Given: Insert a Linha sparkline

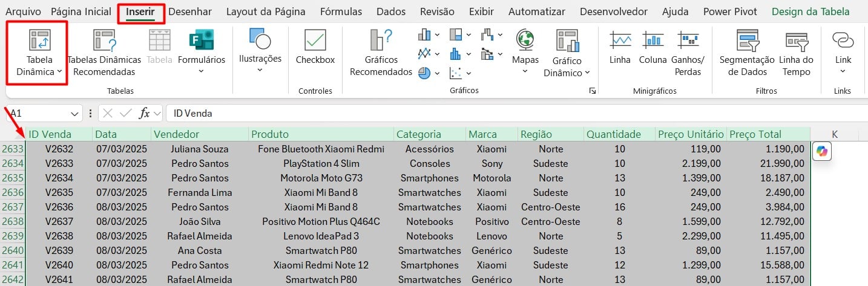Looking at the screenshot, I should [x=620, y=47].
